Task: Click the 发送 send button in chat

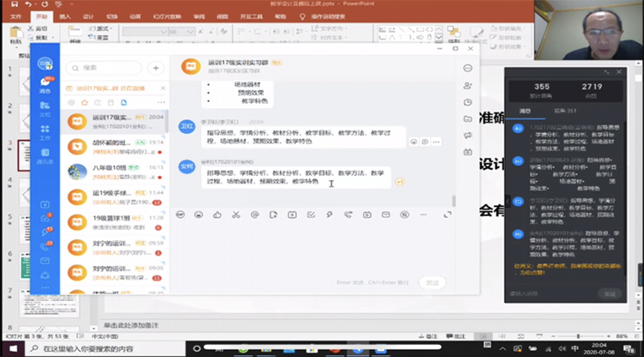Action: (432, 281)
